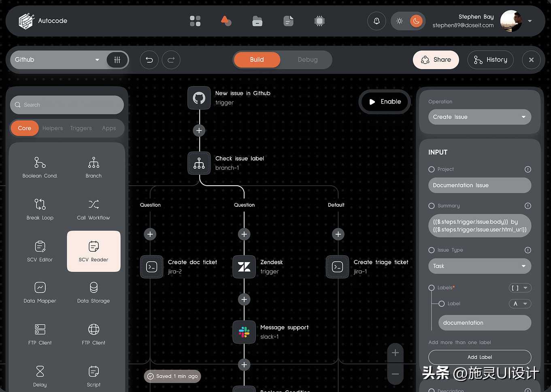Select the Break Loop component
The width and height of the screenshot is (551, 392).
pyautogui.click(x=40, y=210)
